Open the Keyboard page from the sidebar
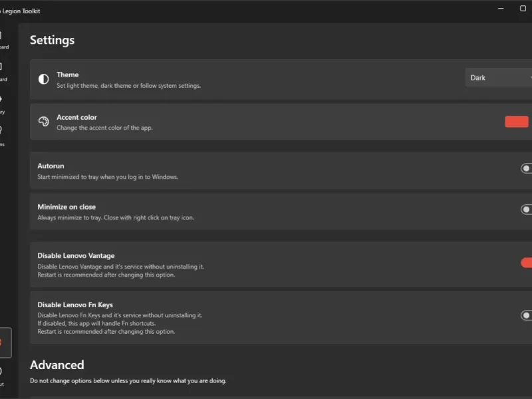 point(3,70)
